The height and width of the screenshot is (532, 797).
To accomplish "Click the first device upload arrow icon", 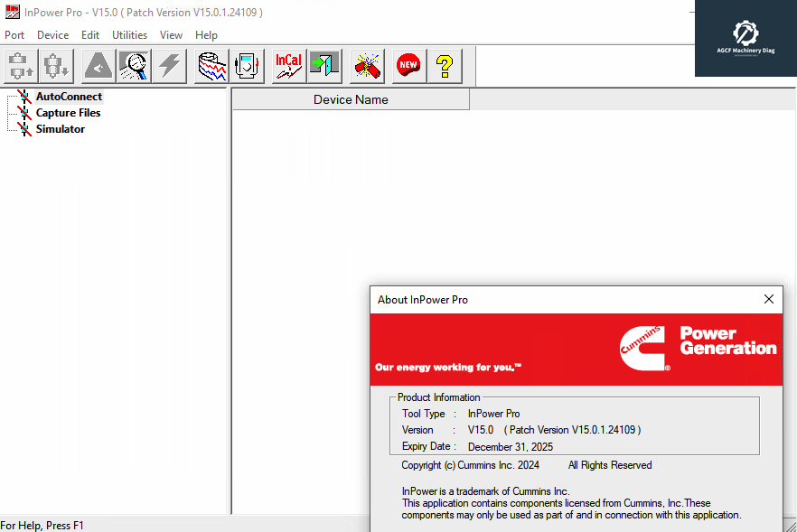I will [21, 66].
